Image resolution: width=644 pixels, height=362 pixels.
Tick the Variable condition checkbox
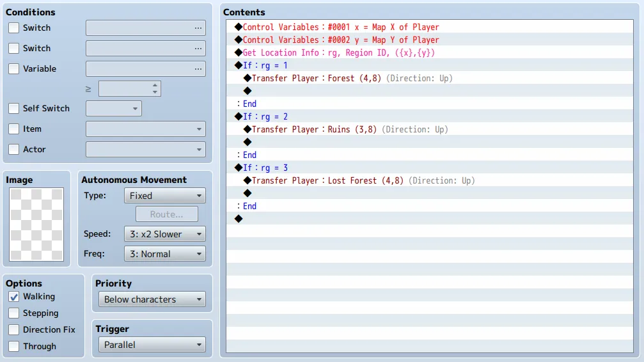point(13,68)
